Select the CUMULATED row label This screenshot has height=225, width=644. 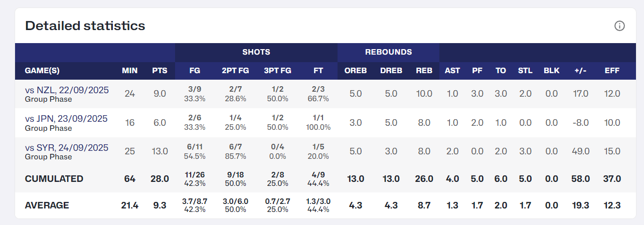click(x=54, y=179)
